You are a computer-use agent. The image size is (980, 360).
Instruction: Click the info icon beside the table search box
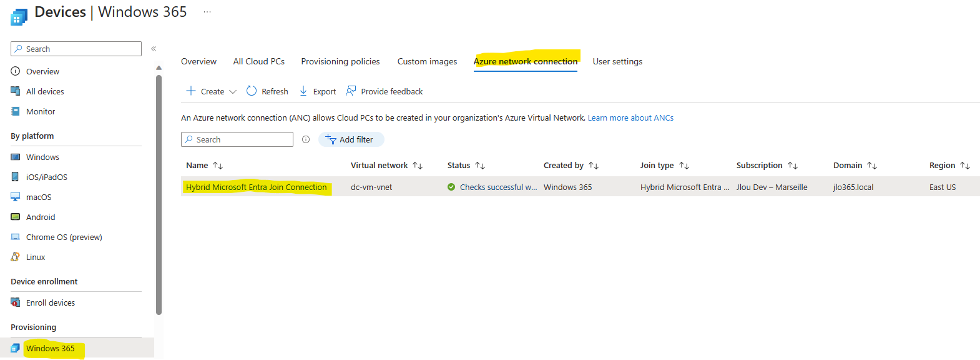tap(306, 139)
